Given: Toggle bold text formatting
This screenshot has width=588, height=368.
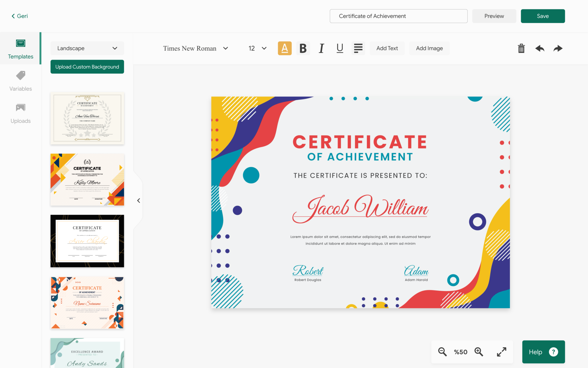Looking at the screenshot, I should click(x=303, y=48).
